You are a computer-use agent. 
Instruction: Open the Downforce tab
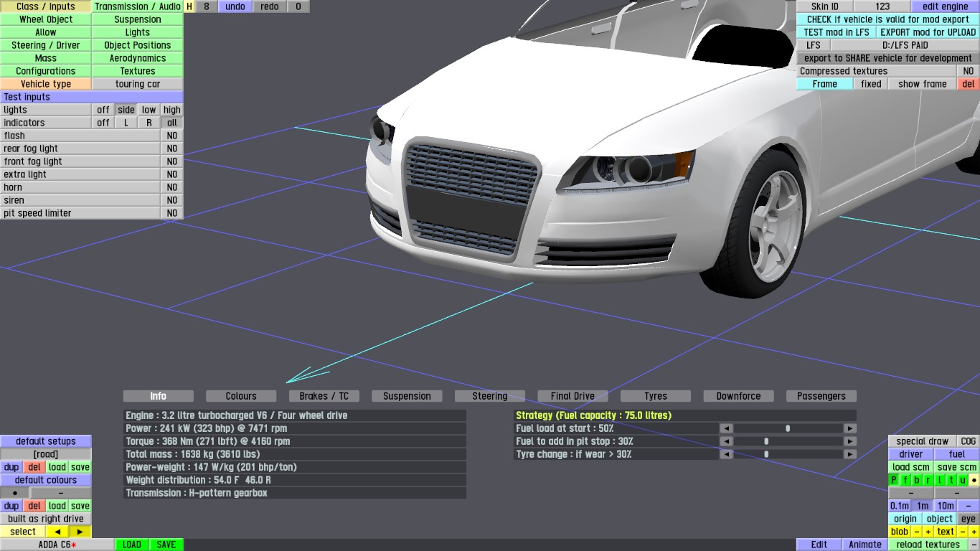(x=738, y=396)
